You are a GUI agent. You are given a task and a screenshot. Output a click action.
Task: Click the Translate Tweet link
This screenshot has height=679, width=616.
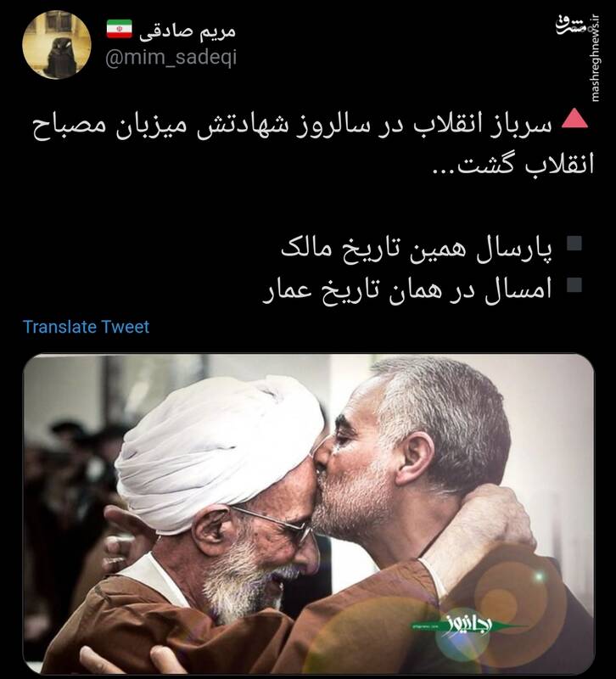click(x=86, y=327)
